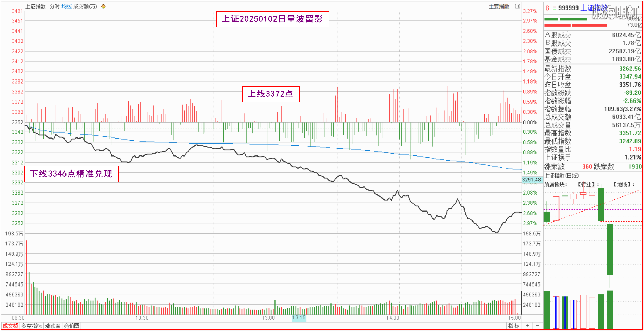Click the 最高指数 value 3351.72
The height and width of the screenshot is (331, 644).
click(x=630, y=133)
